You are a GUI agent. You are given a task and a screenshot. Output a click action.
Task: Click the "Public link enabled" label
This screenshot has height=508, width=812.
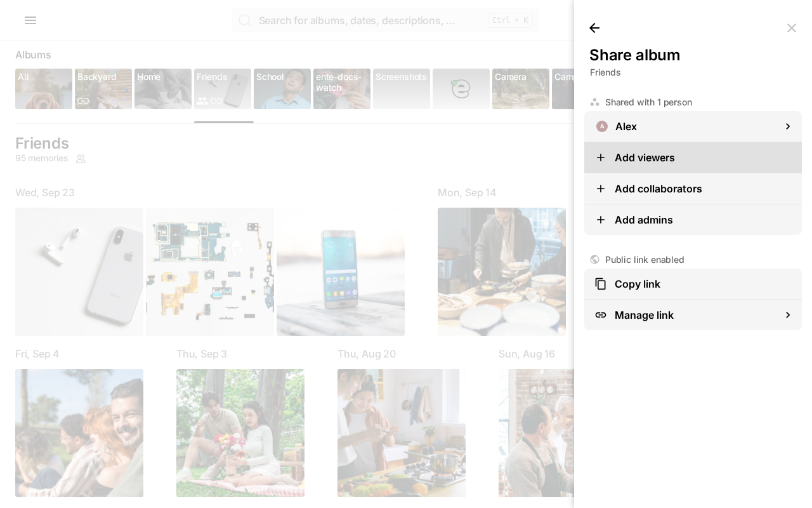tap(645, 260)
